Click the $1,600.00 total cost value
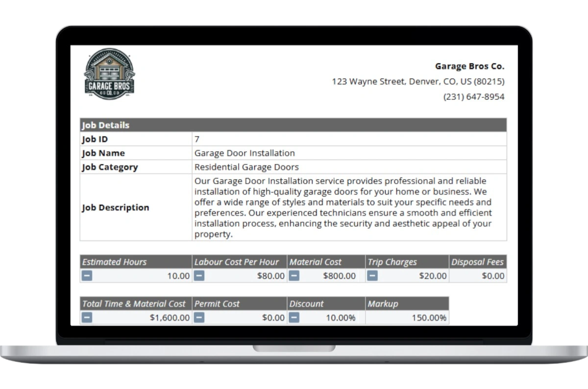The width and height of the screenshot is (588, 389). point(170,317)
